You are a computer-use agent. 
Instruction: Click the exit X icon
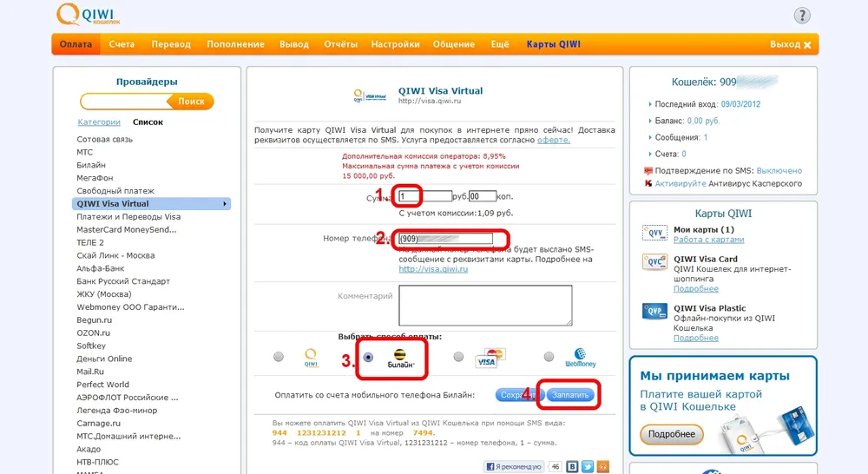pos(807,45)
